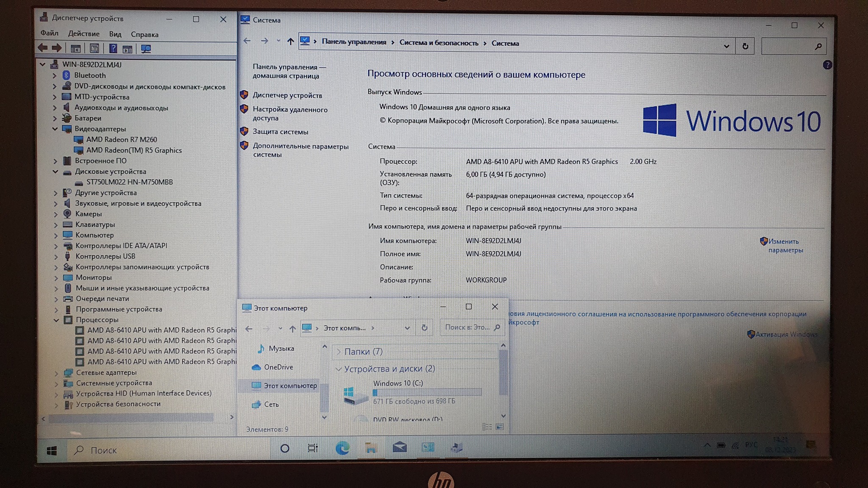Click the Device Manager properties toolbar icon
Screen dimensions: 868x488
click(95, 49)
